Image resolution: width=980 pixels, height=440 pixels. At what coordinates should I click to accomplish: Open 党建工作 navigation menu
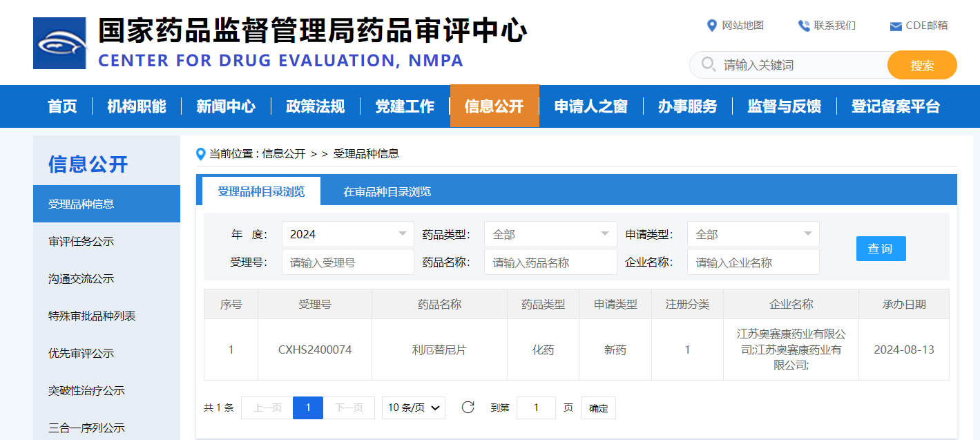405,106
